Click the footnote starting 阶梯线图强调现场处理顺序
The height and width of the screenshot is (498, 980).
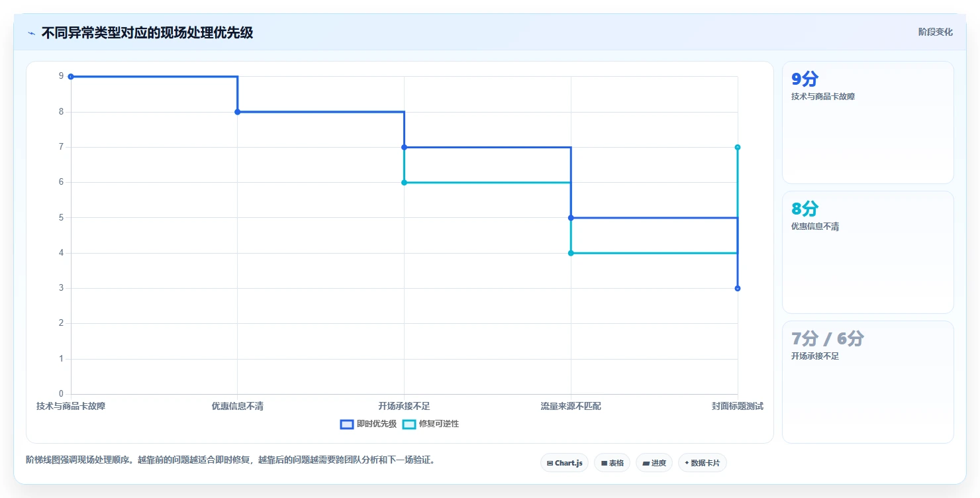(230, 460)
